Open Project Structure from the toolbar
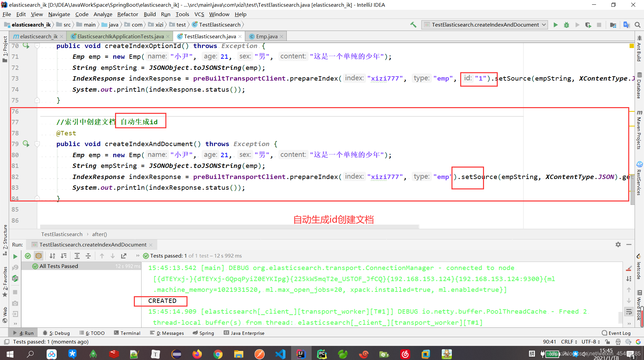644x360 pixels. click(613, 25)
